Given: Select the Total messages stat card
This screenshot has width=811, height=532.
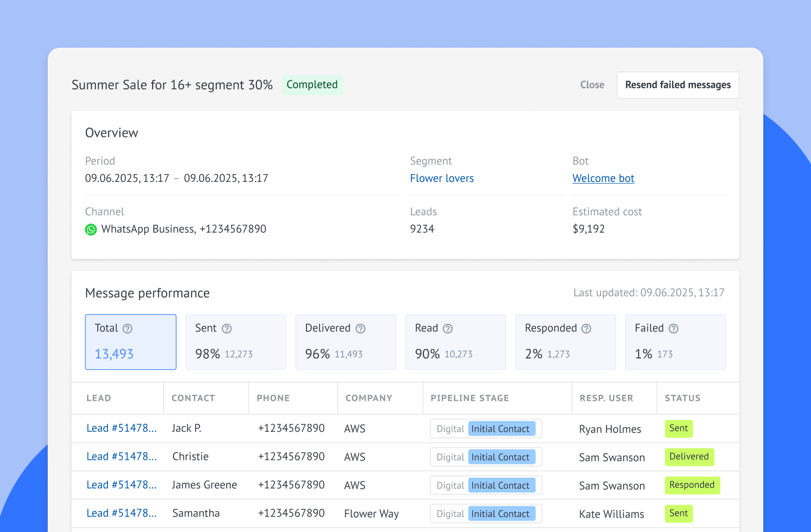Looking at the screenshot, I should point(131,342).
